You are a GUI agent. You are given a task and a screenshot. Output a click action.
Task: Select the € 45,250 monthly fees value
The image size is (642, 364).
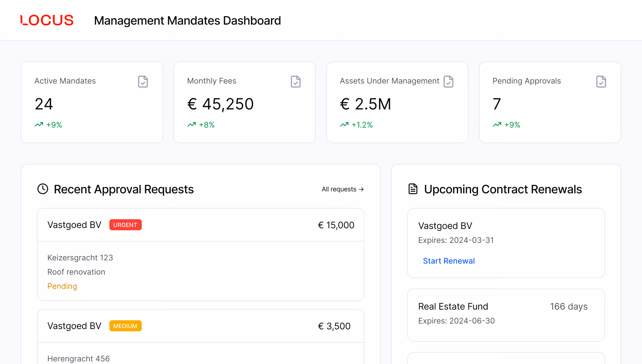(x=220, y=104)
